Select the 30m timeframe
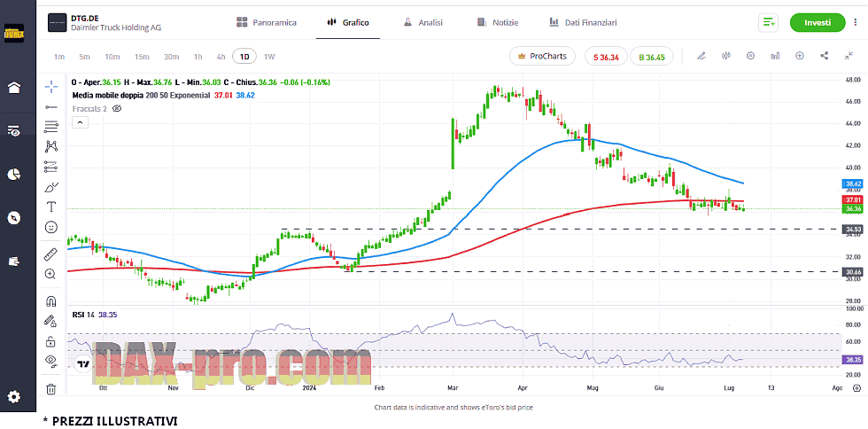Viewport: 868px width, 429px height. coord(171,57)
